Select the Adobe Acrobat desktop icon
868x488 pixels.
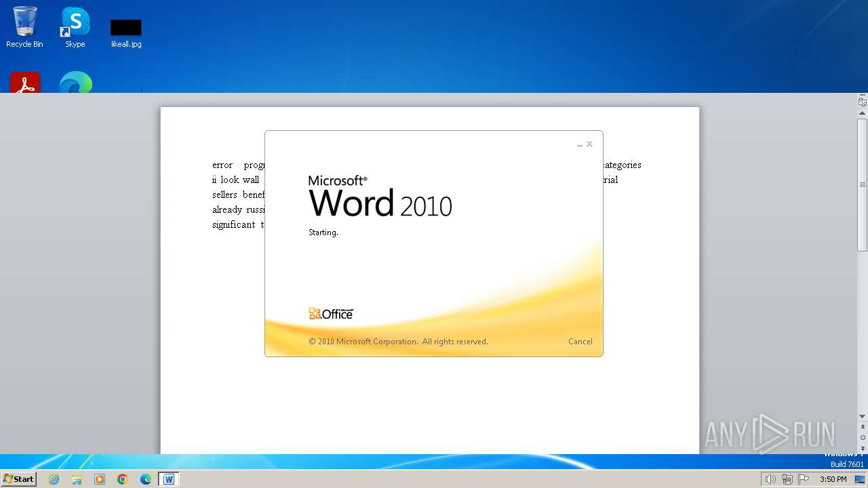[25, 83]
